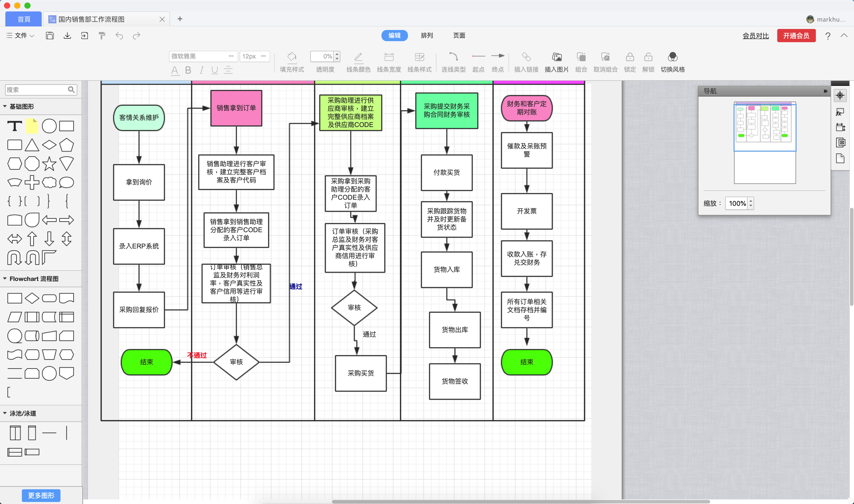Click the 缩放 100% stepper arrows
The height and width of the screenshot is (504, 854).
751,203
